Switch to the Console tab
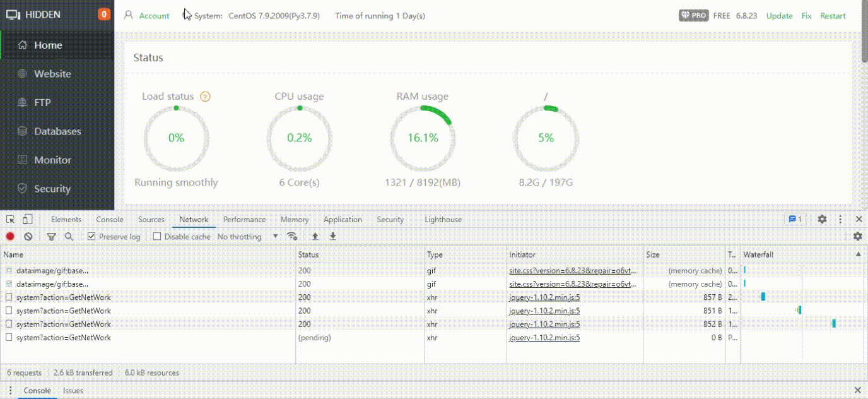This screenshot has width=868, height=399. coord(110,220)
